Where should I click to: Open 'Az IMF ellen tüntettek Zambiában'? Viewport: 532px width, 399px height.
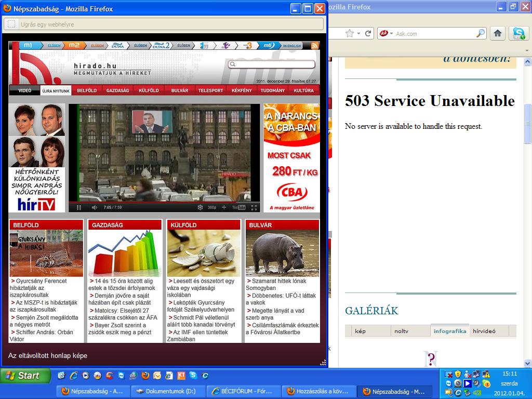click(x=197, y=336)
